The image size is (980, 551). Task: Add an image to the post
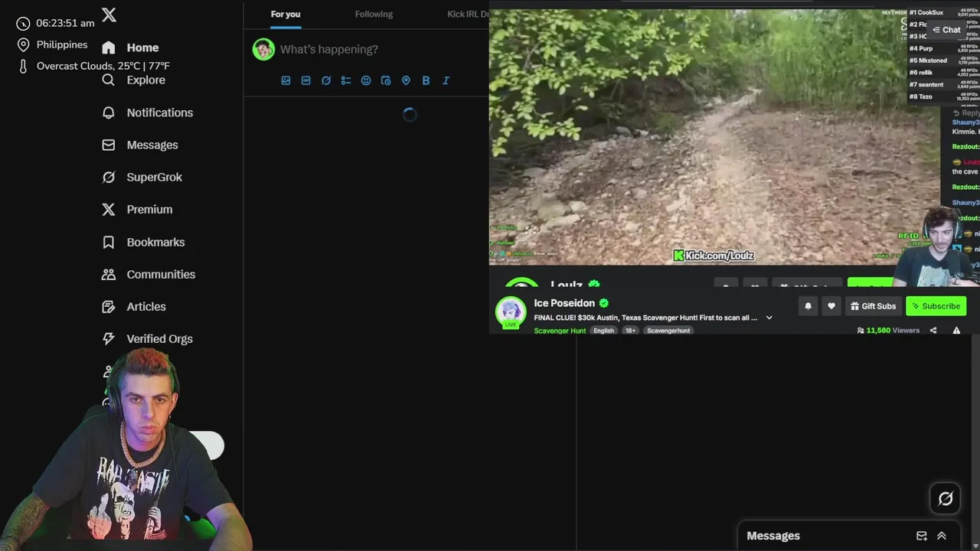(286, 80)
